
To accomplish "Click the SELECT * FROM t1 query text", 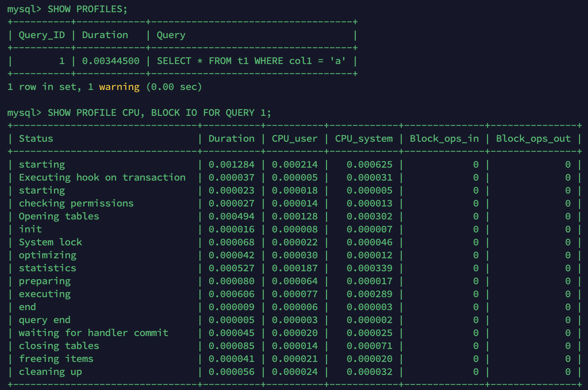I will tap(251, 61).
